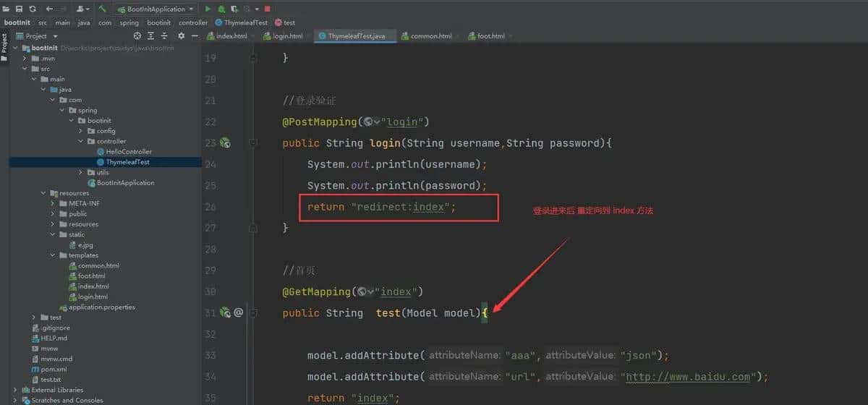
Task: Expand all in Project panel
Action: tap(150, 35)
